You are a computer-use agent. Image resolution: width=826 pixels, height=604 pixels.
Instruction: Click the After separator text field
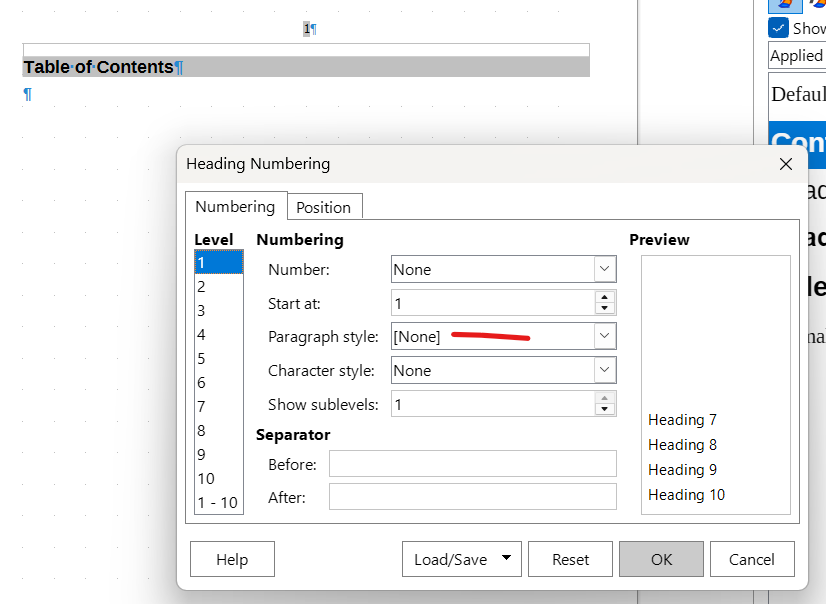coord(472,497)
